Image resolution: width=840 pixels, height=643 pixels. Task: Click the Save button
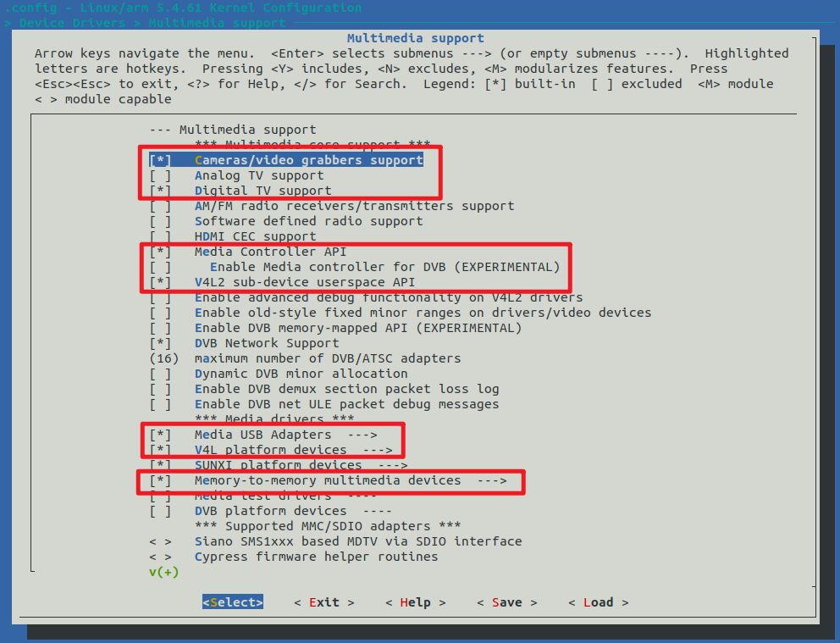506,602
